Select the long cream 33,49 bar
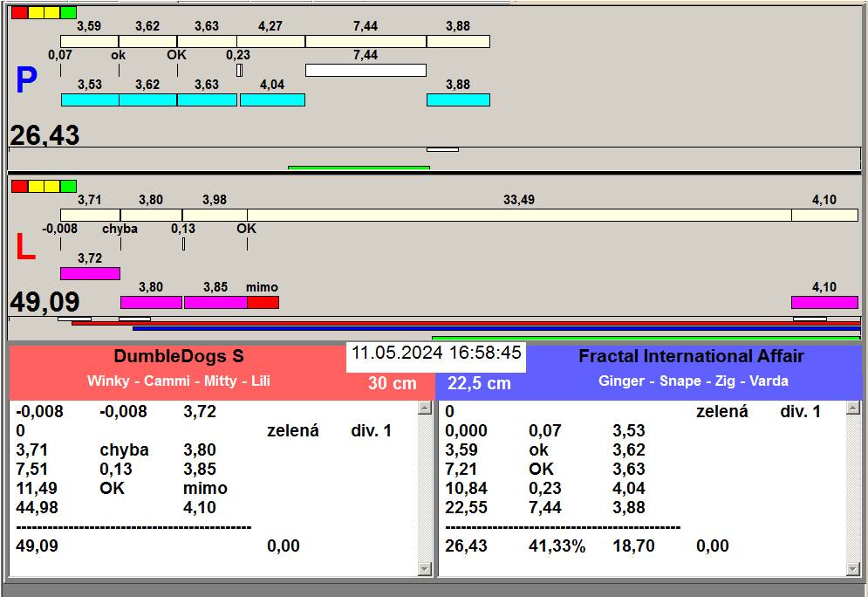Screen dimensions: 868x597 coord(519,216)
